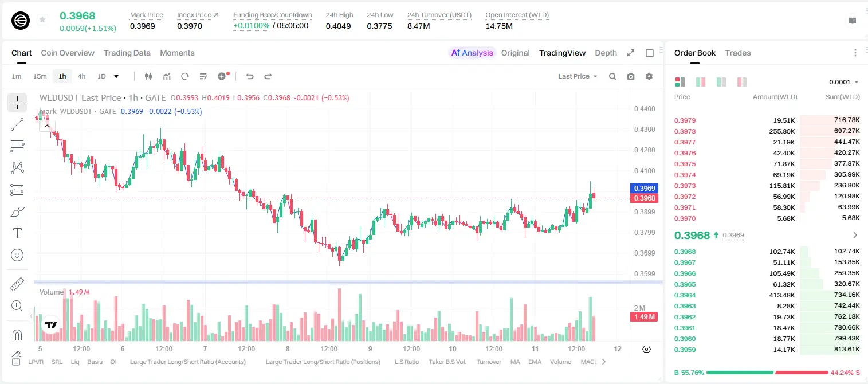
Task: Open the emoji sticker tool
Action: (x=17, y=255)
